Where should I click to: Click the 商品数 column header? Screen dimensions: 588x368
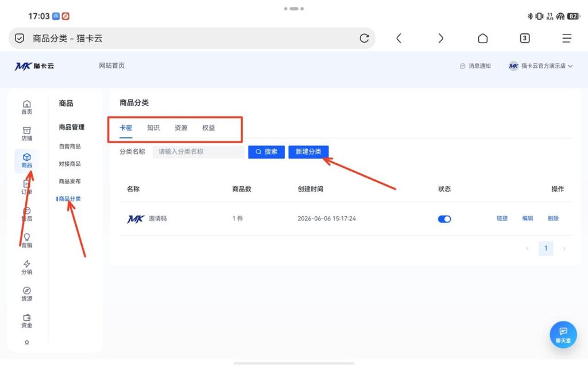[242, 189]
